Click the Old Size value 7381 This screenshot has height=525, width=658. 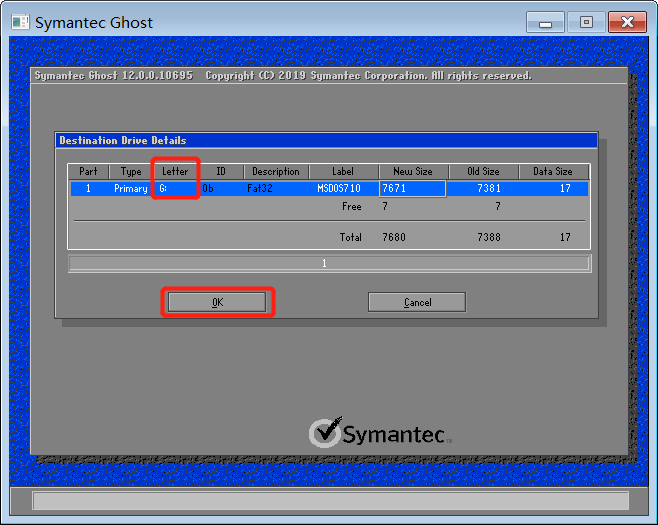point(489,188)
